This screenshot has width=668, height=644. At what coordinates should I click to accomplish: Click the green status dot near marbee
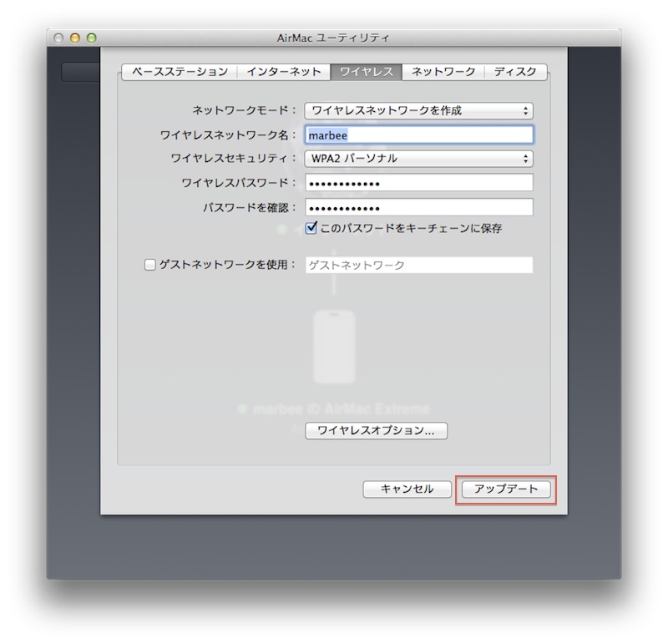(241, 408)
